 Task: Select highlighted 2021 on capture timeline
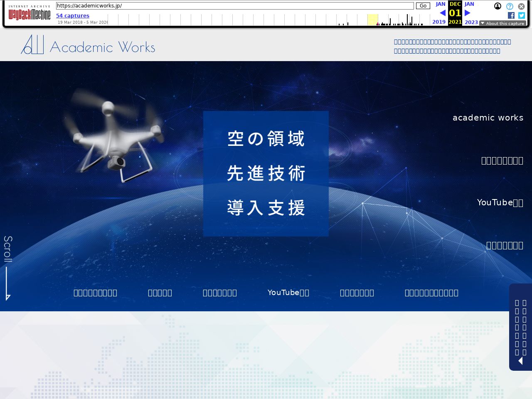pos(455,22)
